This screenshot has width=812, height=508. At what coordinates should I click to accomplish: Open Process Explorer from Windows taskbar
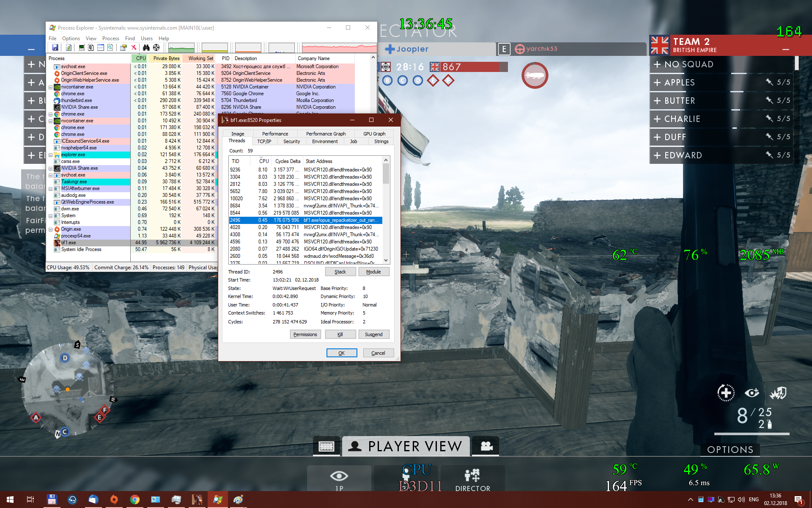(217, 500)
